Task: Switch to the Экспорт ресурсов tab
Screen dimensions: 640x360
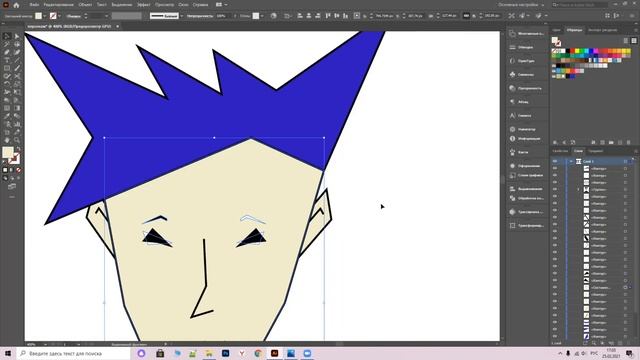Action: coord(602,30)
